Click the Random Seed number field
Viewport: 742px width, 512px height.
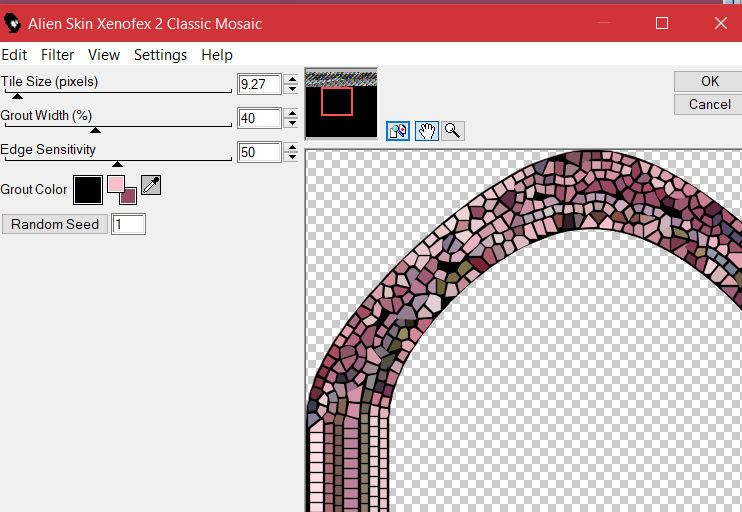[128, 224]
